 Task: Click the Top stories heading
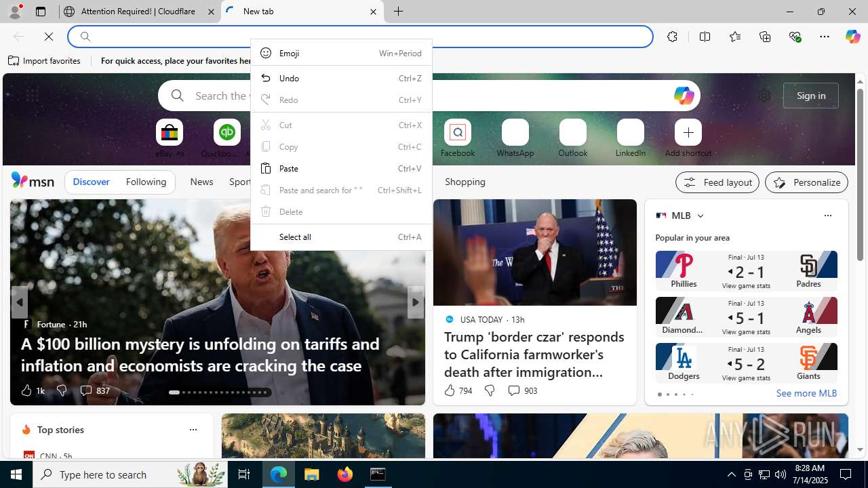tap(60, 430)
